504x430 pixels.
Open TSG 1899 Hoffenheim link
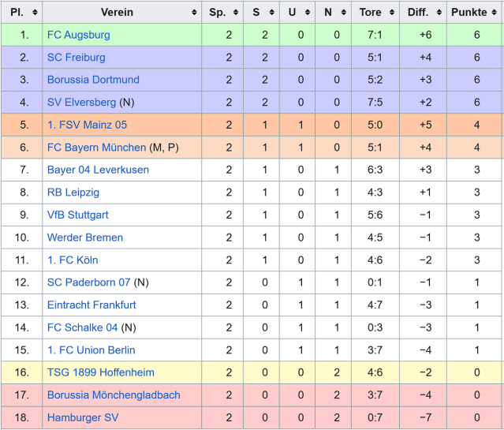(101, 372)
